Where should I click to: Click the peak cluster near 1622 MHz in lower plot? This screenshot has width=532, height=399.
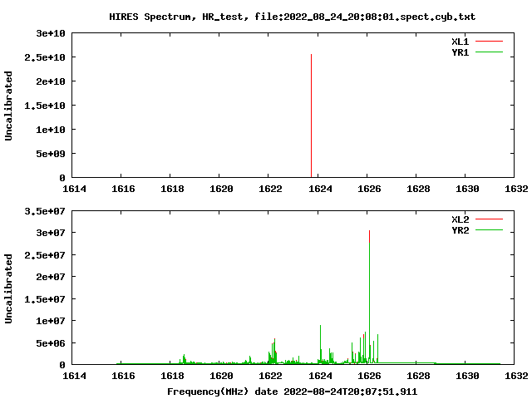click(273, 351)
